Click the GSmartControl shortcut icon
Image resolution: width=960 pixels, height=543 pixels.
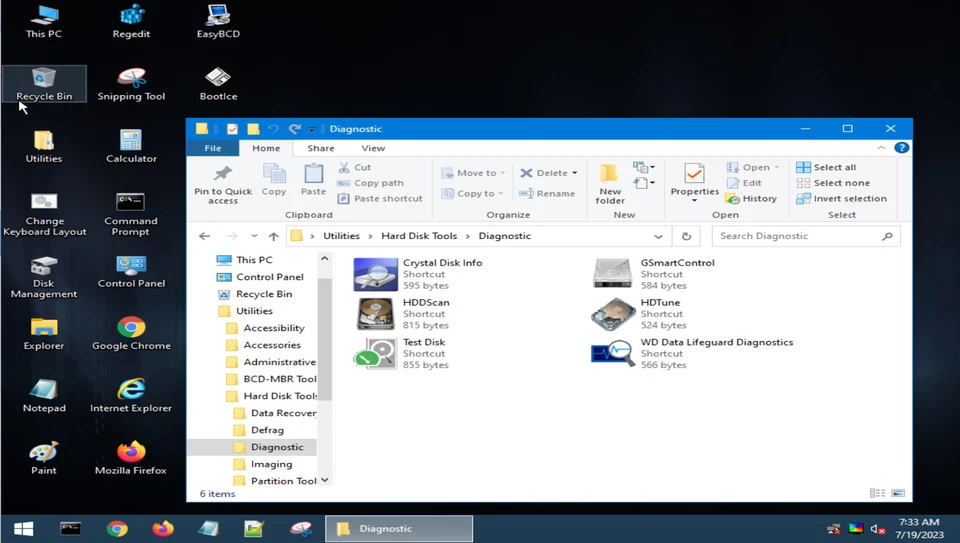coord(613,274)
